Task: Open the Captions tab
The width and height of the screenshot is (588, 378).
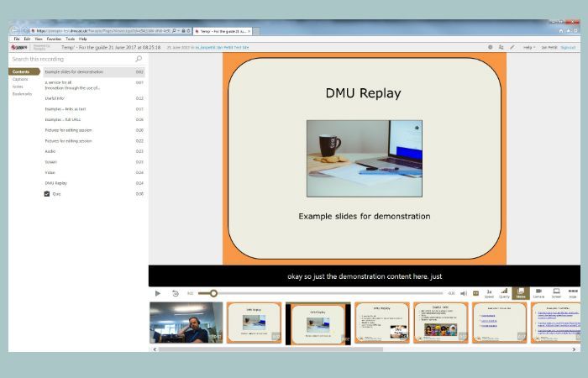Action: pos(20,79)
